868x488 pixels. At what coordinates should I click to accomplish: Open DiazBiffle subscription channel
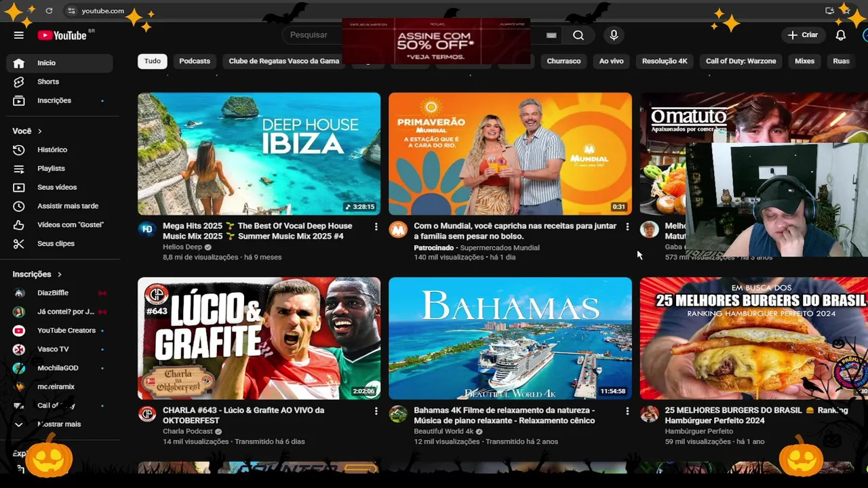60,293
